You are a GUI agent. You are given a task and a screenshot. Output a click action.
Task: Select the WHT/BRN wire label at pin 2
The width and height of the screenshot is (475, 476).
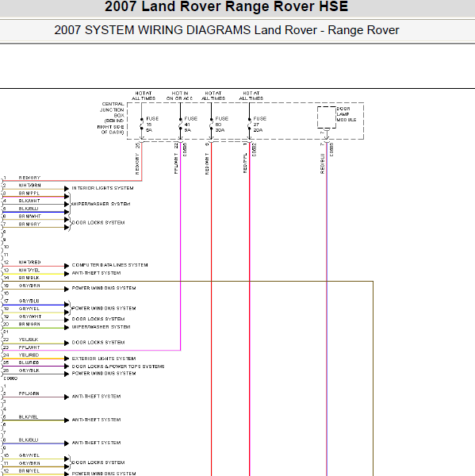tap(30, 185)
